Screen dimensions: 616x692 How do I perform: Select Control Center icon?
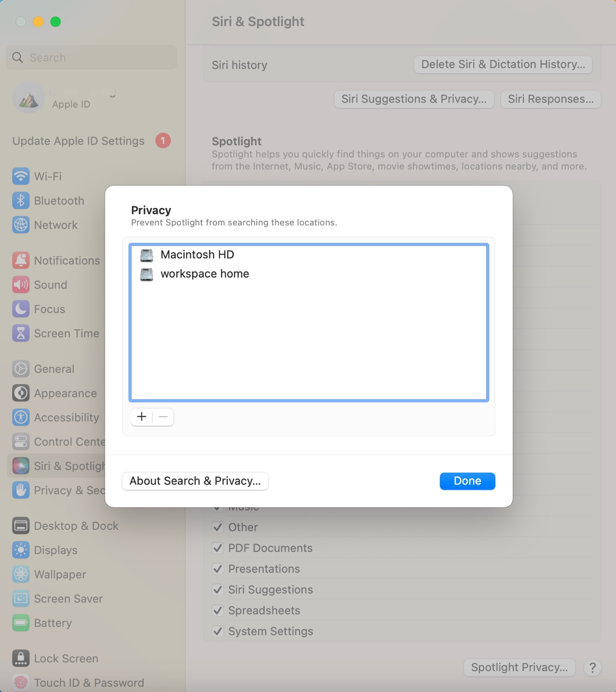[21, 441]
